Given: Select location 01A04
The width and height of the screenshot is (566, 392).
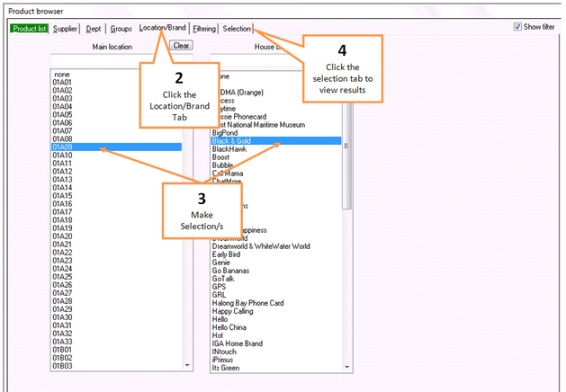Looking at the screenshot, I should [116, 106].
